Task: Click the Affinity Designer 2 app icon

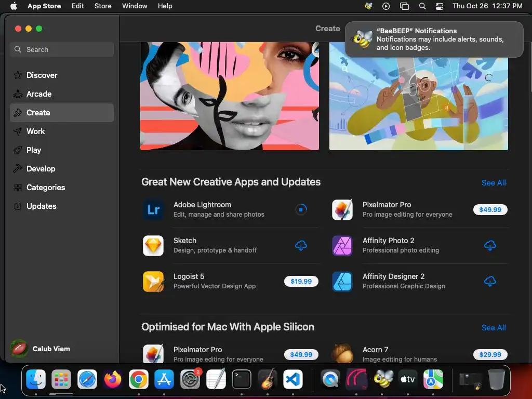Action: pyautogui.click(x=342, y=282)
